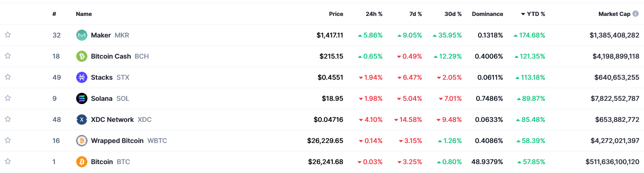Click the Stacks purple logo icon
This screenshot has width=644, height=173.
(82, 77)
